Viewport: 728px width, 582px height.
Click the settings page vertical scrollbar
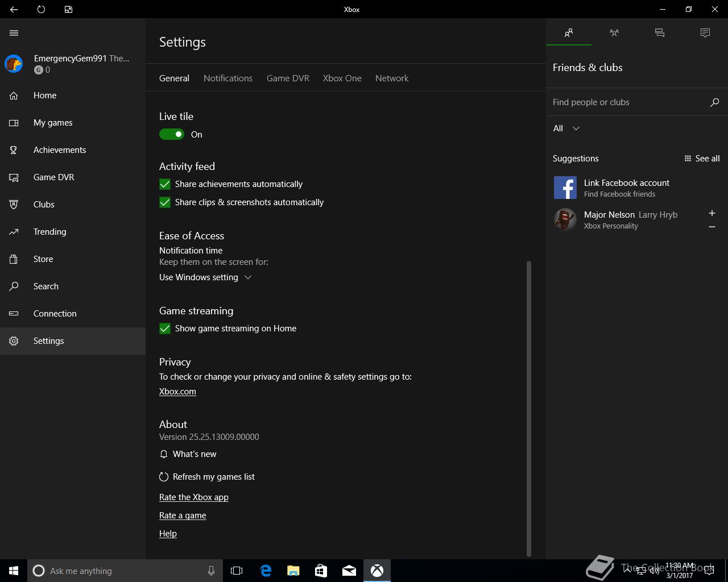point(529,408)
